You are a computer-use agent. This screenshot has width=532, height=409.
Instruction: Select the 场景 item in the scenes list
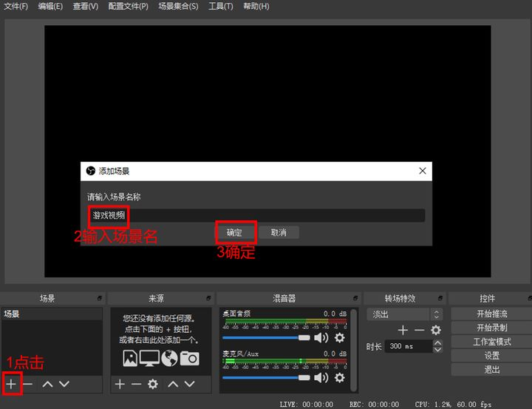coord(52,314)
